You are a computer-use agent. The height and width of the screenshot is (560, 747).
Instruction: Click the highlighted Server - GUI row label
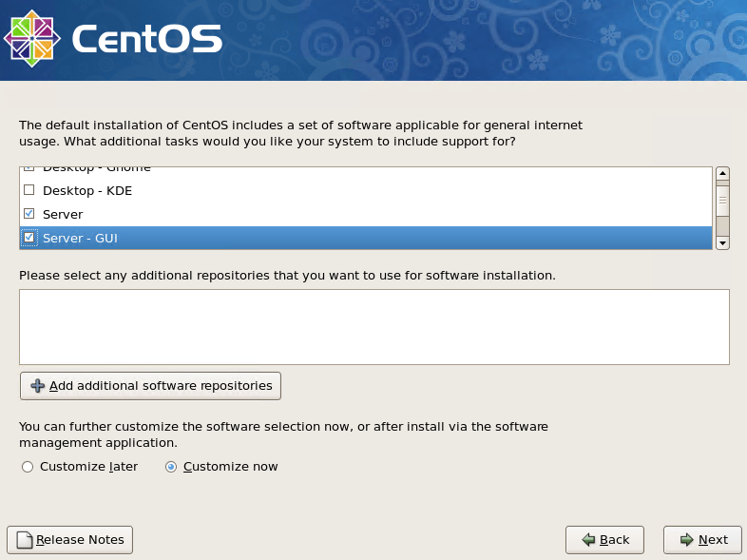(x=80, y=238)
